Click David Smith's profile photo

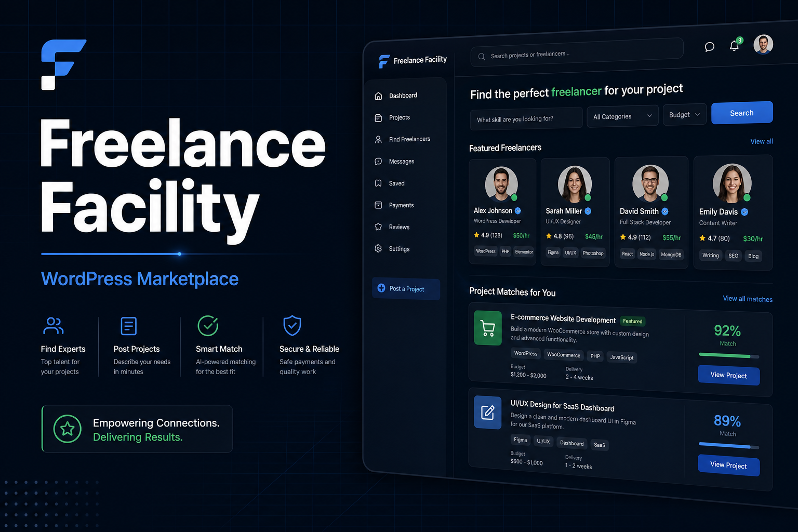650,183
